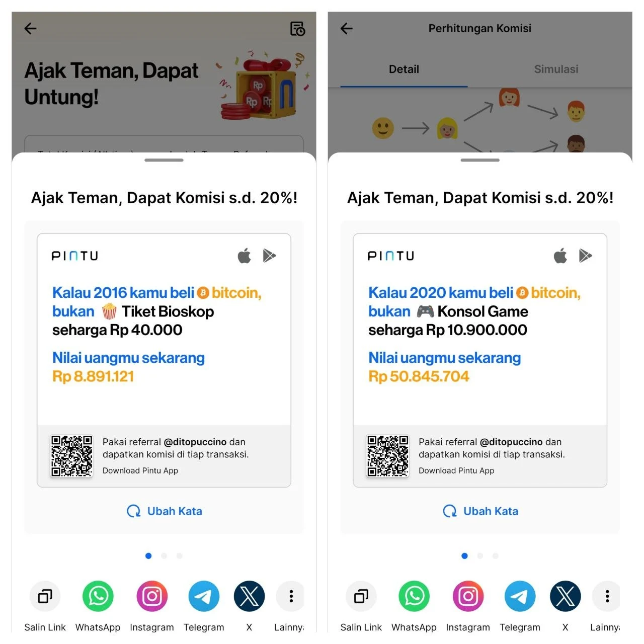Open the history icon at top of left screen
Image resolution: width=644 pixels, height=644 pixels.
(x=297, y=29)
